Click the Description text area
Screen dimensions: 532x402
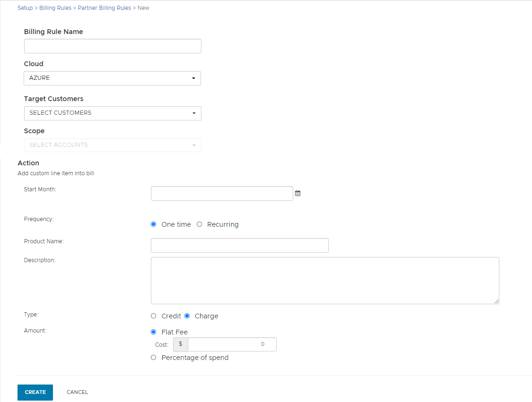point(325,280)
